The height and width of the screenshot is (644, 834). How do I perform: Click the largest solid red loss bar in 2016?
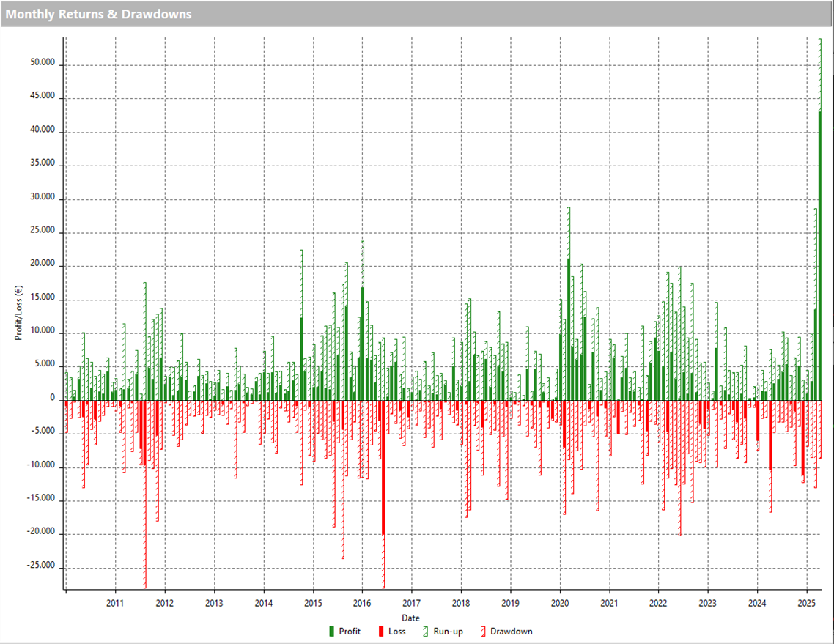383,476
